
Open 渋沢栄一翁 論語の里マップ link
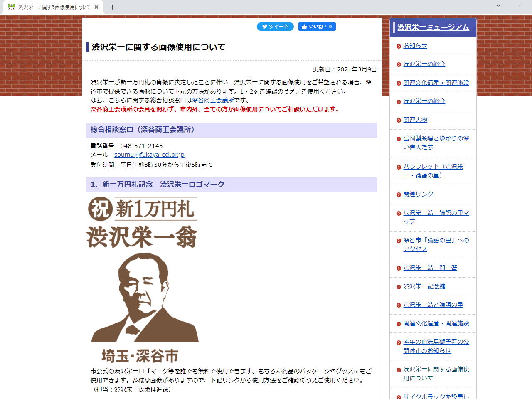pos(436,217)
